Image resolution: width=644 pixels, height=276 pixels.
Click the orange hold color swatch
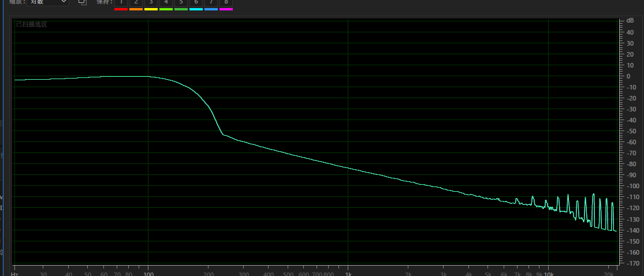(136, 9)
